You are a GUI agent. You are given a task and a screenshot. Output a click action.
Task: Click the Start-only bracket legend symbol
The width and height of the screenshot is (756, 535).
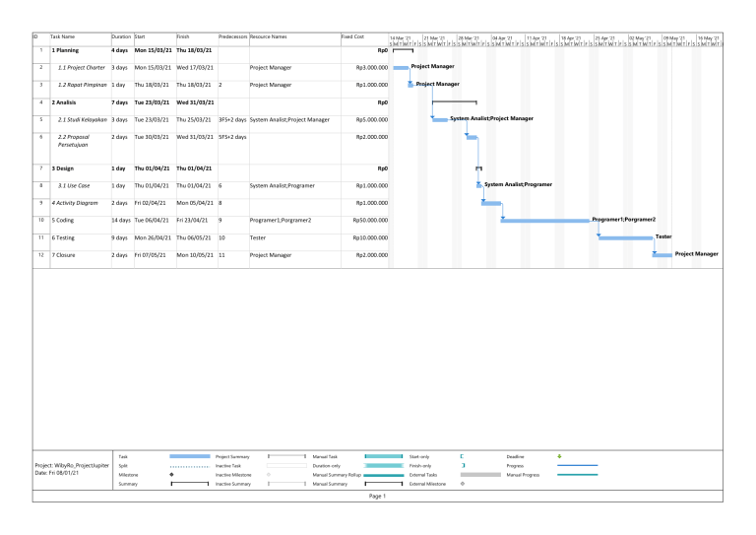pos(462,456)
